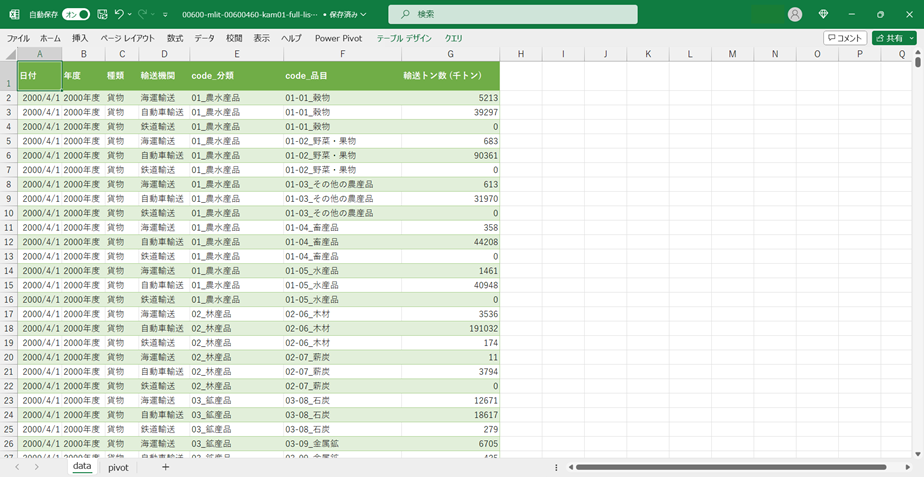Click into the 検索 search box
Image resolution: width=924 pixels, height=477 pixels.
click(x=512, y=14)
